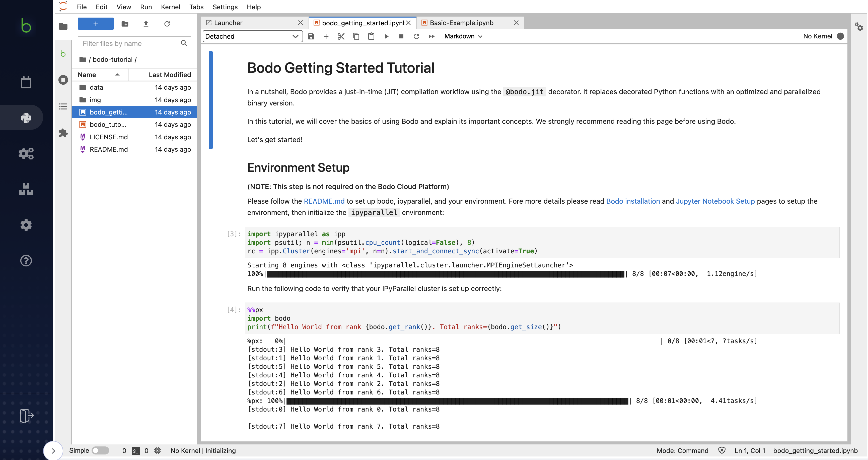Open the Tabs menu

coord(196,7)
